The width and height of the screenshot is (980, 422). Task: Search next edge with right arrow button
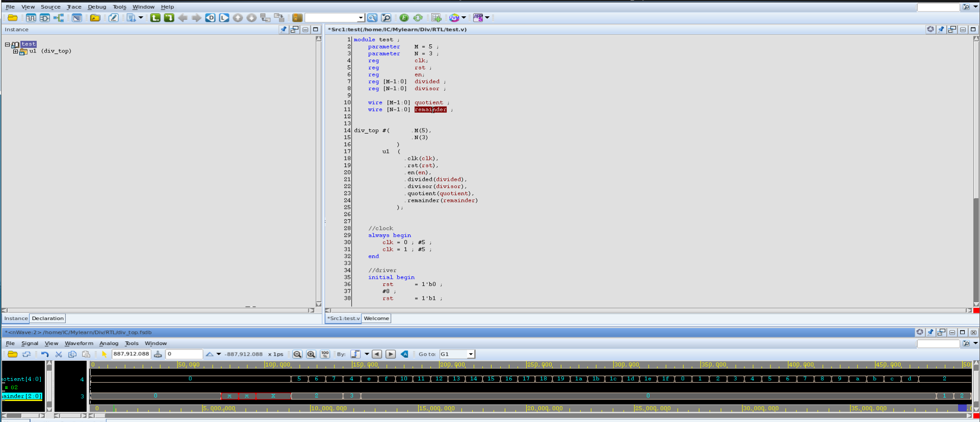[391, 354]
